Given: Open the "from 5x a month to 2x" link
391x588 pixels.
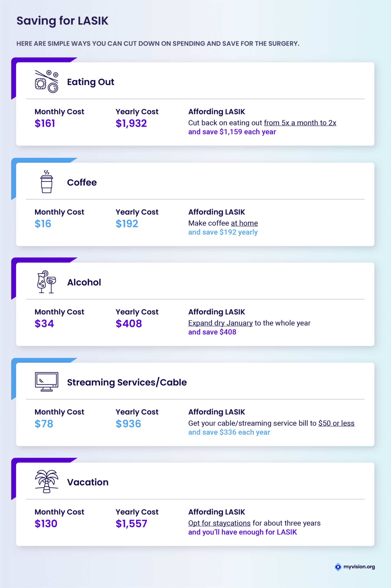Looking at the screenshot, I should [x=300, y=123].
